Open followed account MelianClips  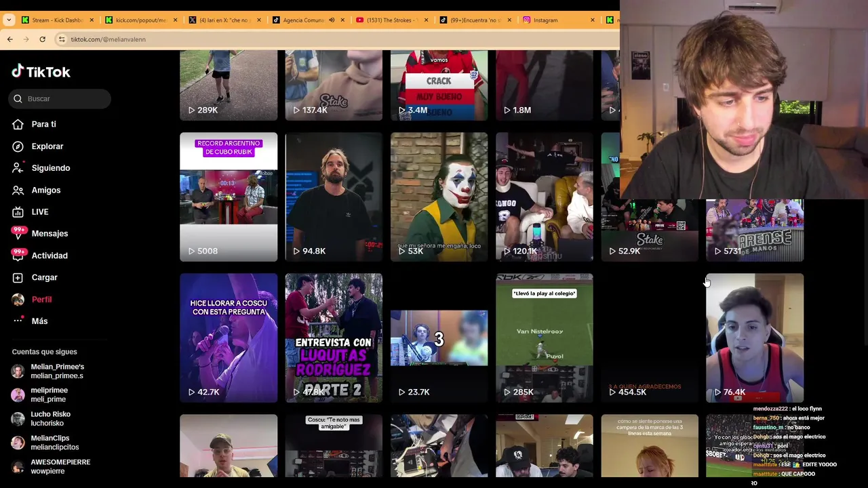click(x=54, y=443)
